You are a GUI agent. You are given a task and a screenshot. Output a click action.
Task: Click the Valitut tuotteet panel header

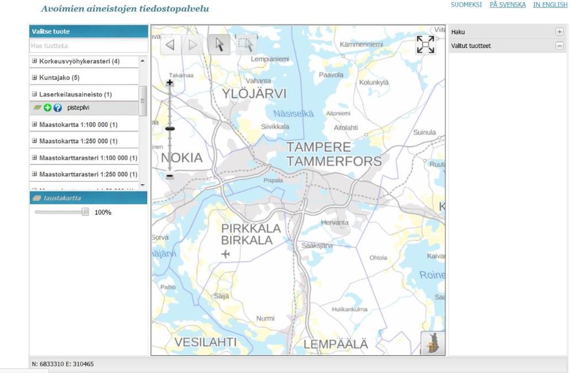pyautogui.click(x=508, y=46)
